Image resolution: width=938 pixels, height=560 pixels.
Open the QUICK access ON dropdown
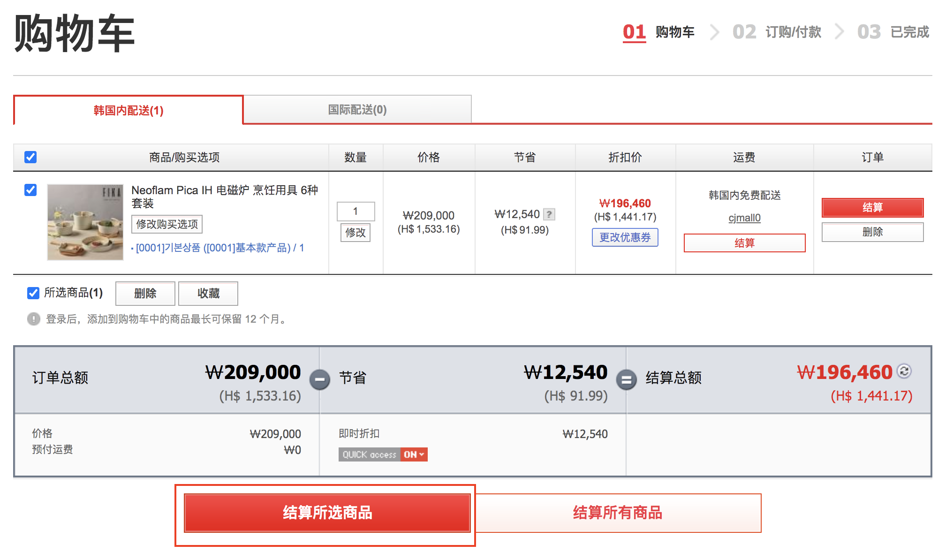[x=414, y=454]
